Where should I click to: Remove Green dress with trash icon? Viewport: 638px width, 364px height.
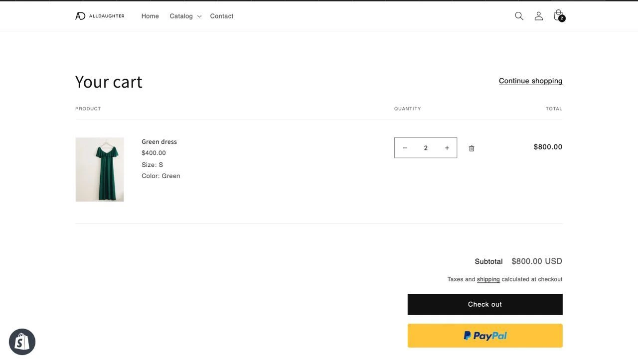[x=472, y=148]
